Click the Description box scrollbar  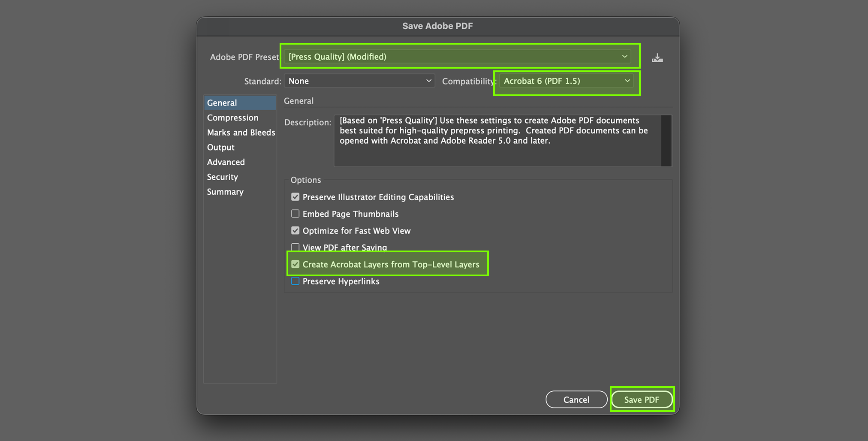666,140
